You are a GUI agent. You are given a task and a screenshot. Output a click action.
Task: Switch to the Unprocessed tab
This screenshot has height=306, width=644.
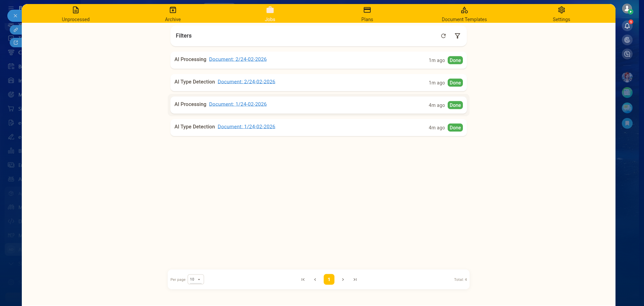75,14
